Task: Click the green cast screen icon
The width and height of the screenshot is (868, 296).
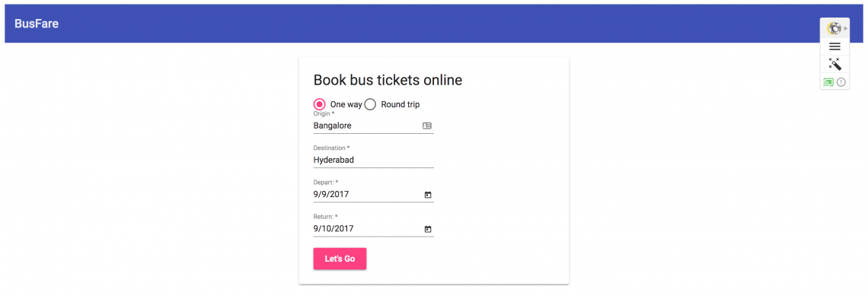Action: 828,82
